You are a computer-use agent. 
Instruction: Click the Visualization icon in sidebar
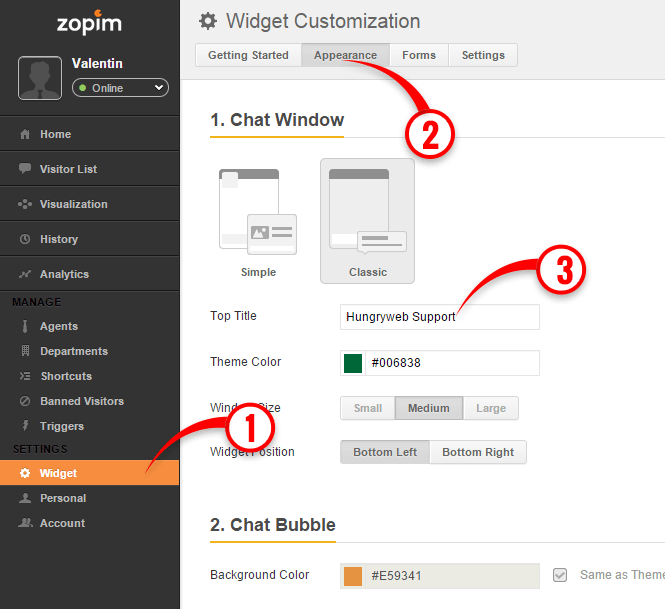pos(25,204)
